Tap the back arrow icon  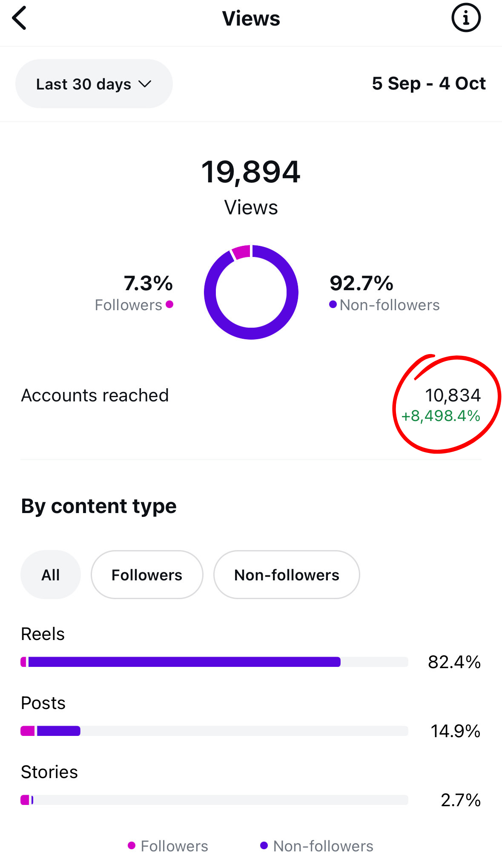(x=20, y=18)
